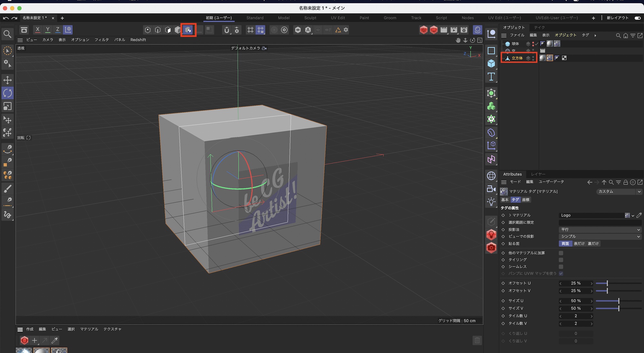Toggle the X axis lock icon
644x353 pixels.
coord(38,30)
